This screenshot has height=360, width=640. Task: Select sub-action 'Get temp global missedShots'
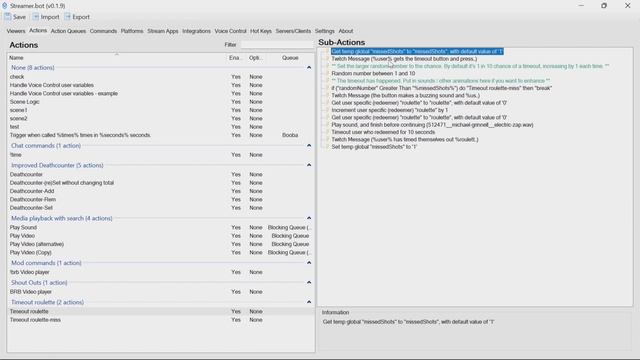click(417, 51)
